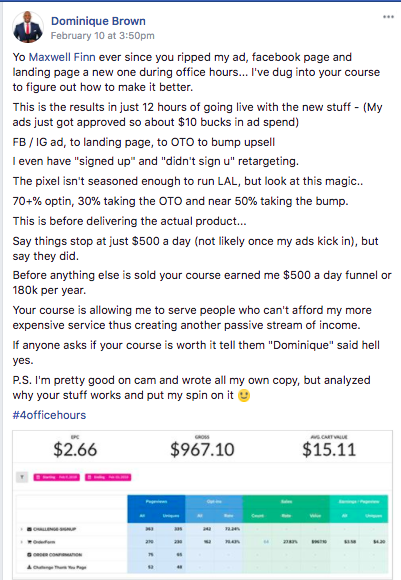Viewport: 401px width, 580px height.
Task: Open Dominique Brown's profile name link
Action: tap(98, 21)
